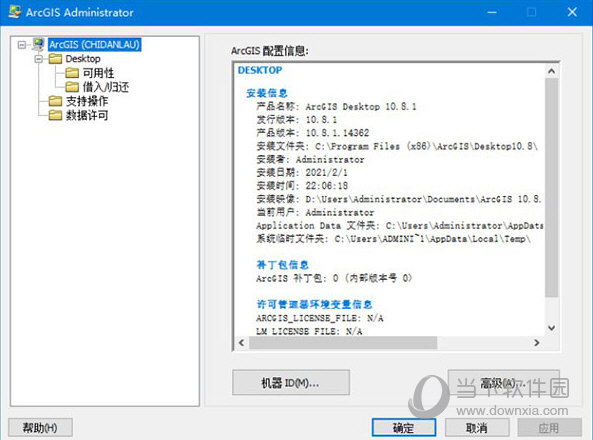This screenshot has width=593, height=440.
Task: Confirm with the 确定 button
Action: click(x=404, y=428)
